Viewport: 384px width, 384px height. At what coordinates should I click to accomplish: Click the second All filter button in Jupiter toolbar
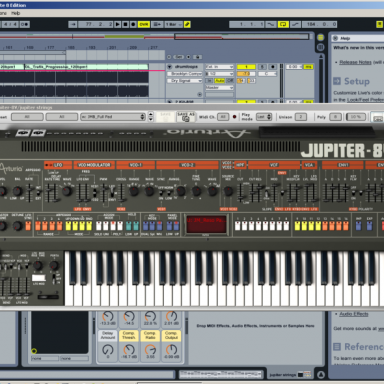(x=62, y=117)
